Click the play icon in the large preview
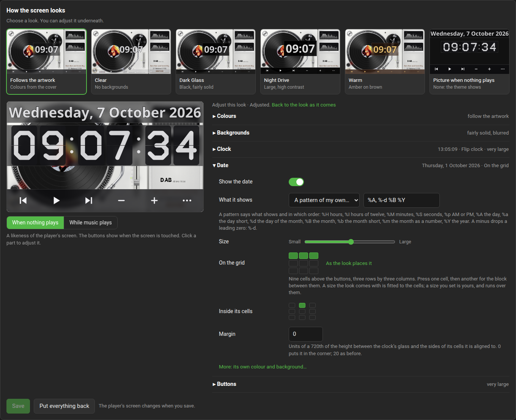The height and width of the screenshot is (420, 516). [x=56, y=201]
